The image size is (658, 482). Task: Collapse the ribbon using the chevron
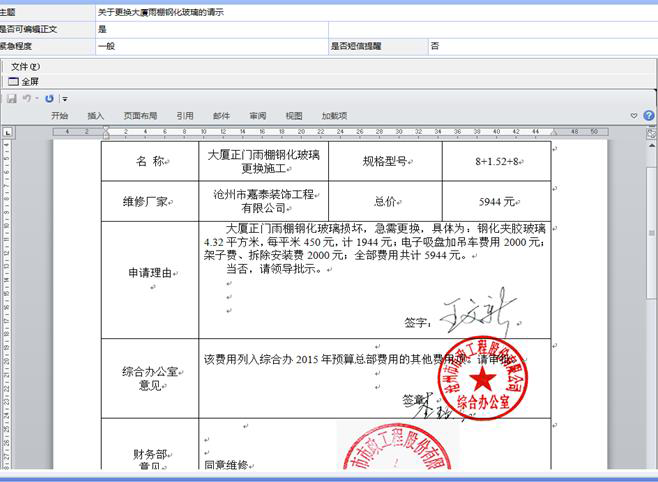pos(635,116)
